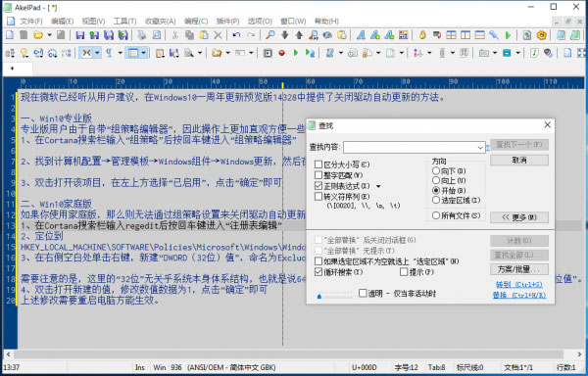588x376 pixels.
Task: Click the 替换 (Ctrl+H/R) link
Action: point(519,295)
